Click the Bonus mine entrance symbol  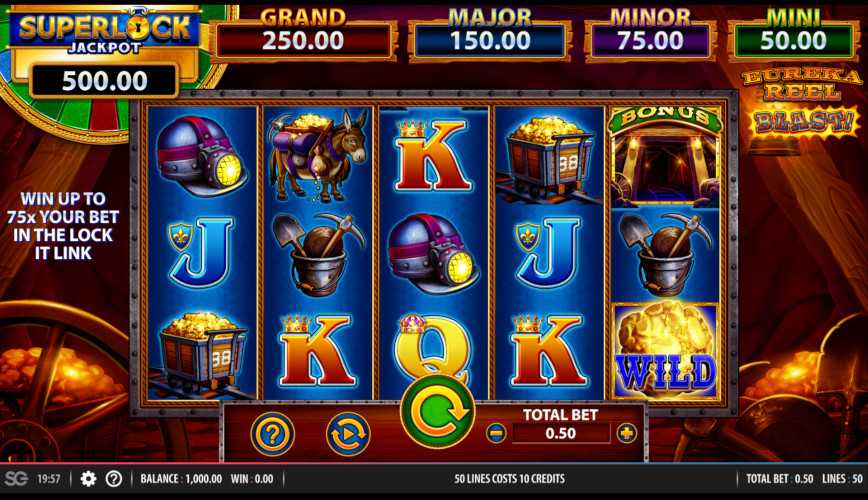pos(666,157)
